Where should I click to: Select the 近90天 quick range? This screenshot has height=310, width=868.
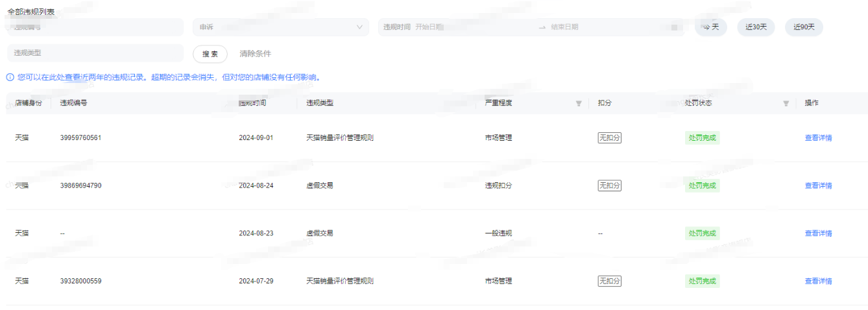coord(804,27)
